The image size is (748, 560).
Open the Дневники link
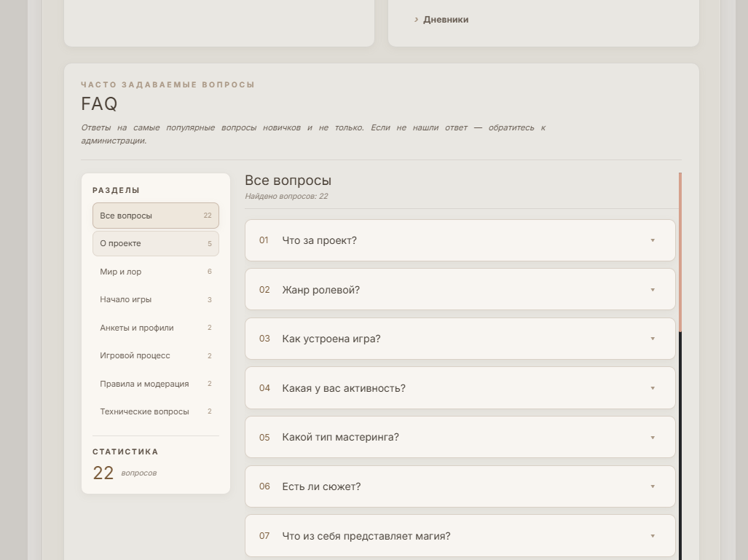446,20
